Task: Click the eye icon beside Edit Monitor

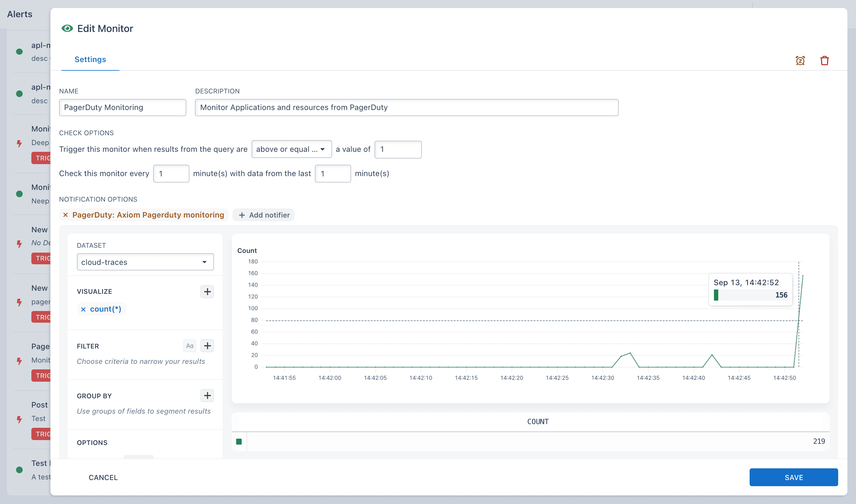Action: coord(67,28)
